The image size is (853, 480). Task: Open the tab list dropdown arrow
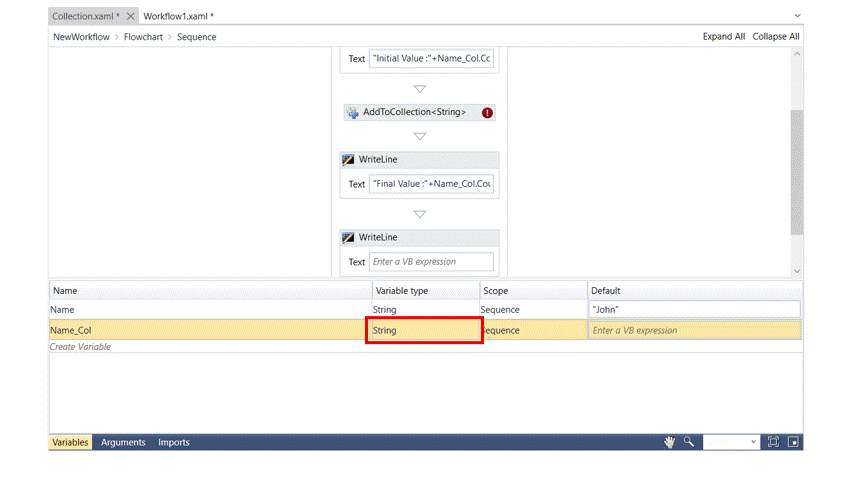tap(797, 16)
